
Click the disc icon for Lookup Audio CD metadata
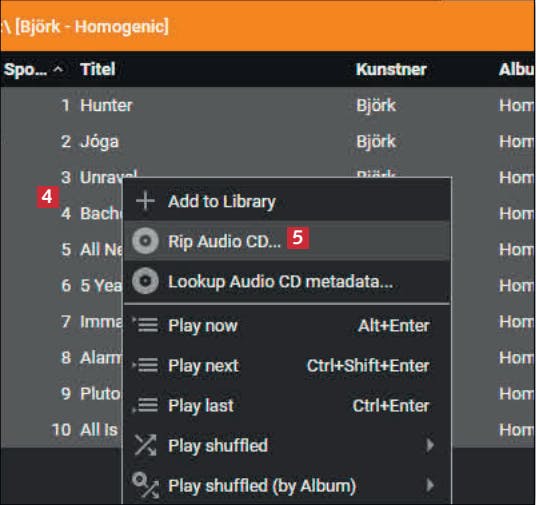point(145,281)
